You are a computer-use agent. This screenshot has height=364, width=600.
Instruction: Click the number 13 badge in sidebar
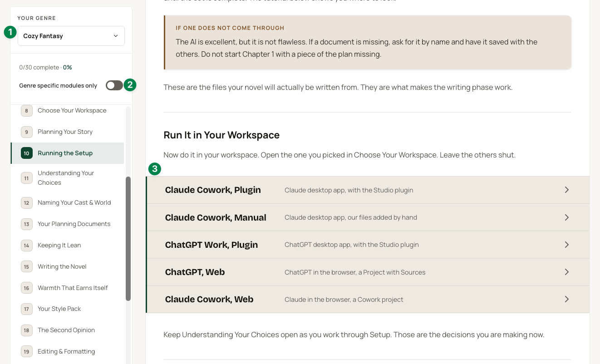[x=26, y=224]
